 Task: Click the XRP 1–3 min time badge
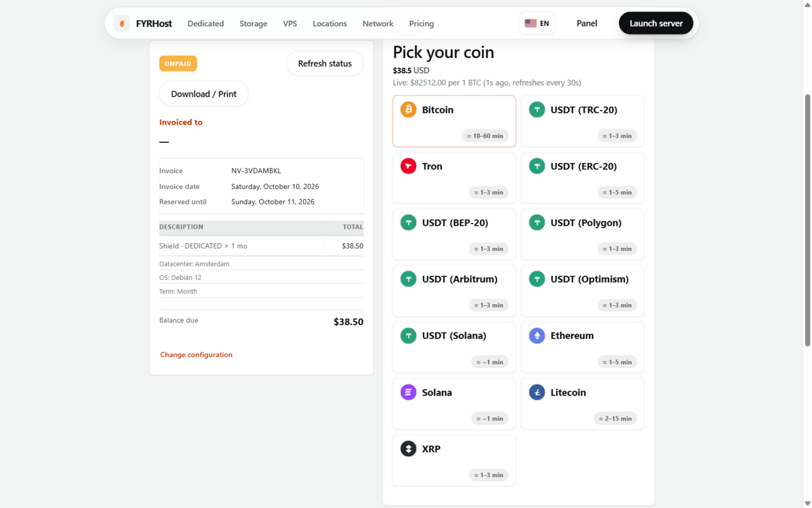[488, 475]
